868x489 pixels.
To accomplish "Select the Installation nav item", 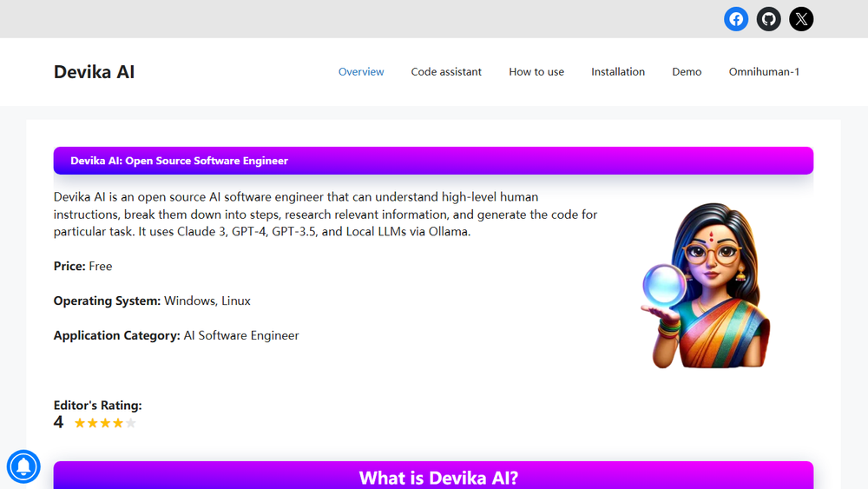I will coord(618,72).
